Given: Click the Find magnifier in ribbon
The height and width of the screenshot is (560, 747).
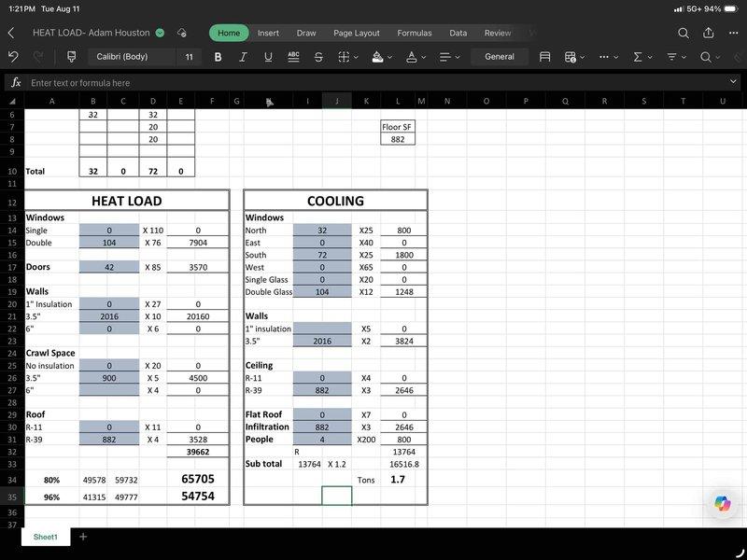Looking at the screenshot, I should (x=706, y=57).
